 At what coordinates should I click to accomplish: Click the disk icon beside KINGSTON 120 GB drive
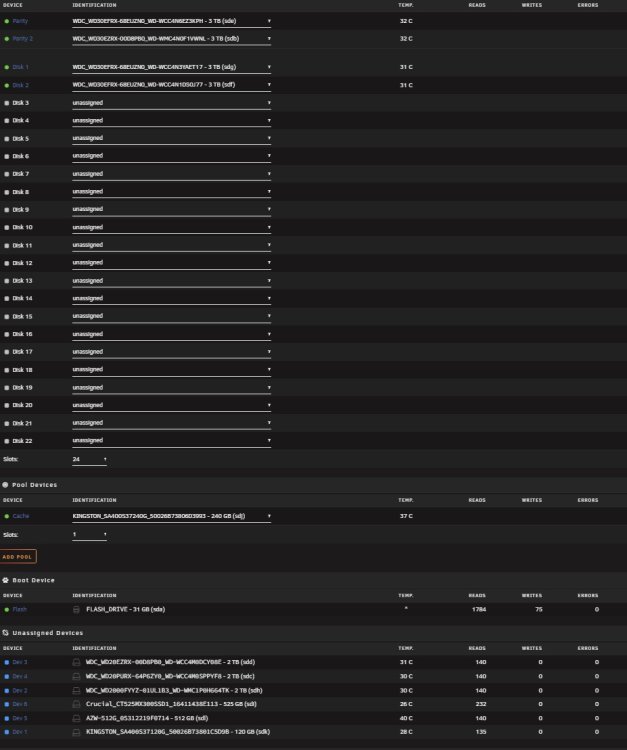tap(76, 732)
